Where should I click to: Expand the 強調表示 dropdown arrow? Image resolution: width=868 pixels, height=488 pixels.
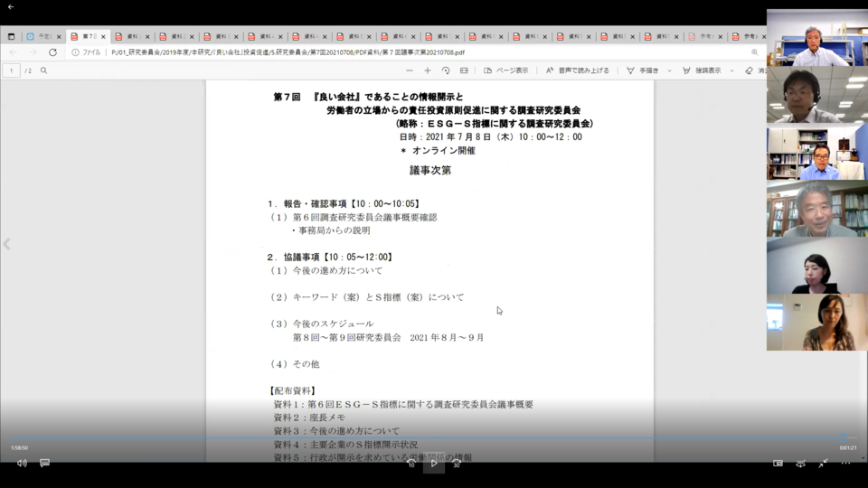click(731, 70)
